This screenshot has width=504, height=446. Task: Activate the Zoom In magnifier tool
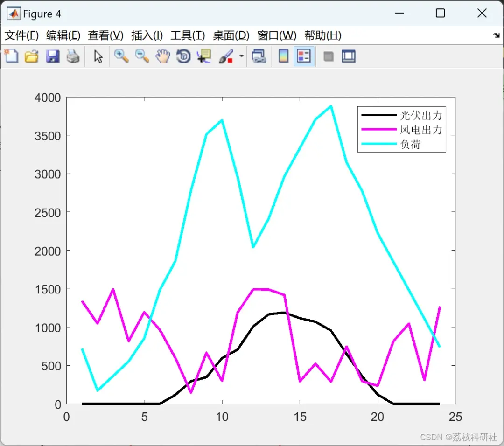pyautogui.click(x=121, y=56)
